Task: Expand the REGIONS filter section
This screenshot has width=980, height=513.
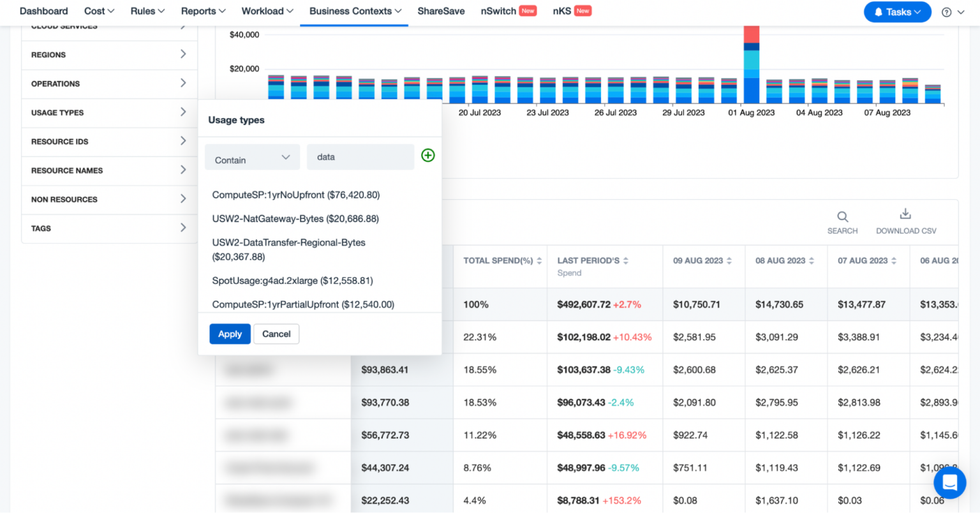Action: pyautogui.click(x=108, y=55)
